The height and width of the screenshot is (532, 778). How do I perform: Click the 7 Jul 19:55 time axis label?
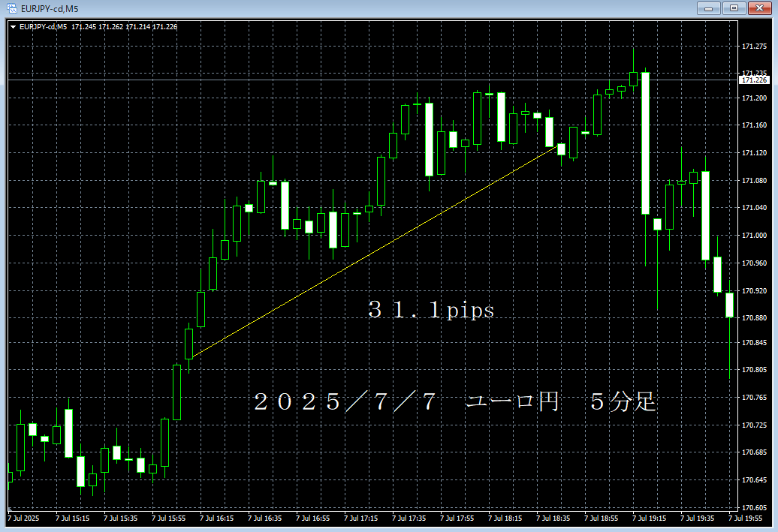click(746, 518)
